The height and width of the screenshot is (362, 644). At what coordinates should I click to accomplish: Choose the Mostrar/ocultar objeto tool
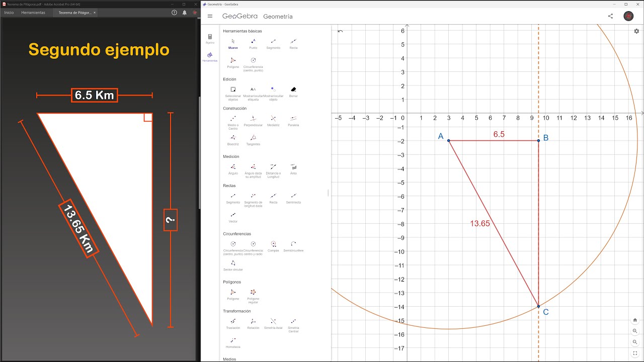point(273,93)
